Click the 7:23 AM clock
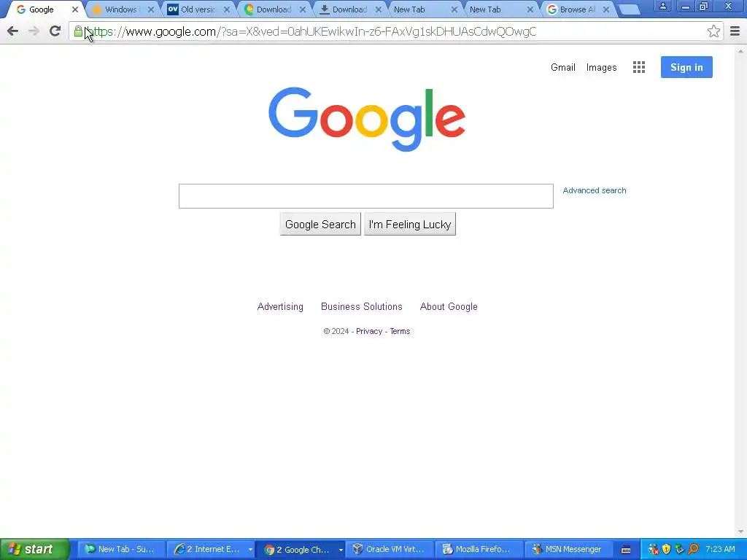This screenshot has width=747, height=560. click(720, 549)
